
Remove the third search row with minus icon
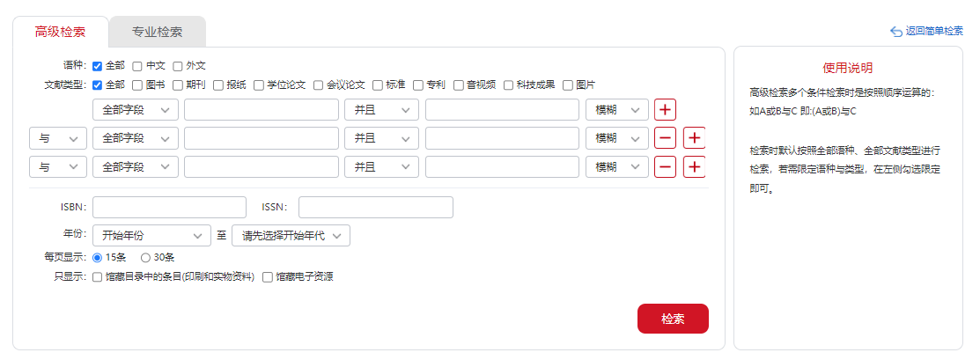pos(665,167)
